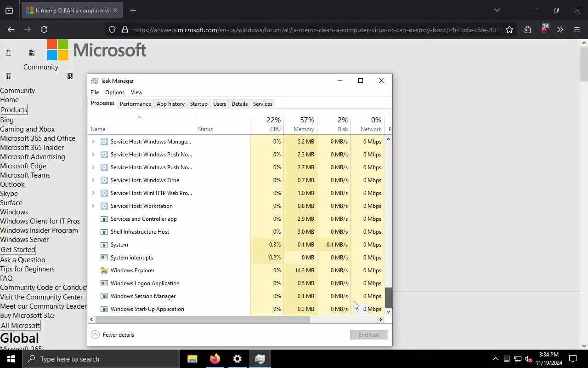The width and height of the screenshot is (588, 368).
Task: Switch to the Services tab
Action: click(263, 104)
